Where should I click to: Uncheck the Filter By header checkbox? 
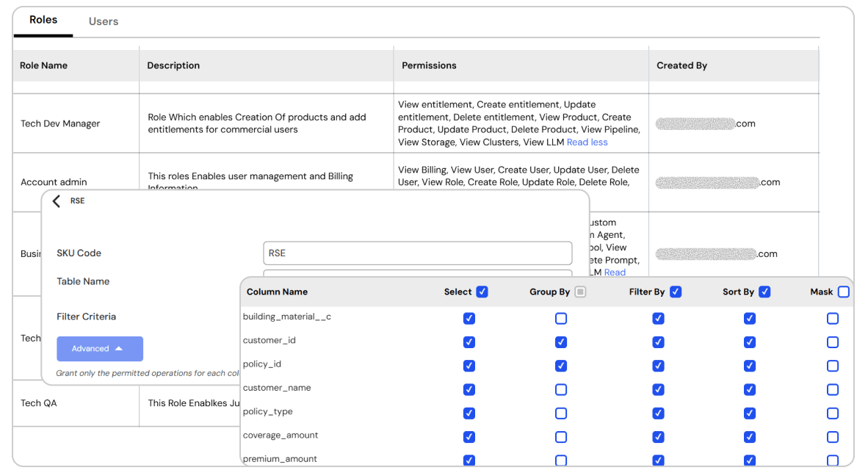[676, 292]
